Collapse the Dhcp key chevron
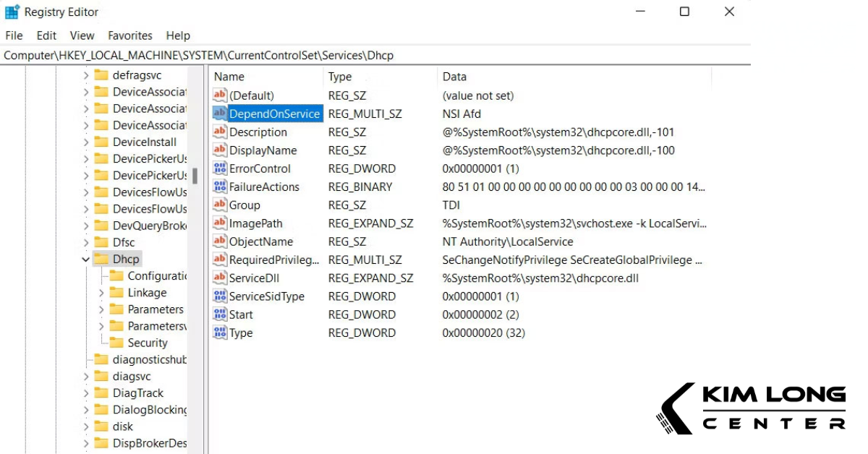This screenshot has height=454, width=868. click(85, 258)
